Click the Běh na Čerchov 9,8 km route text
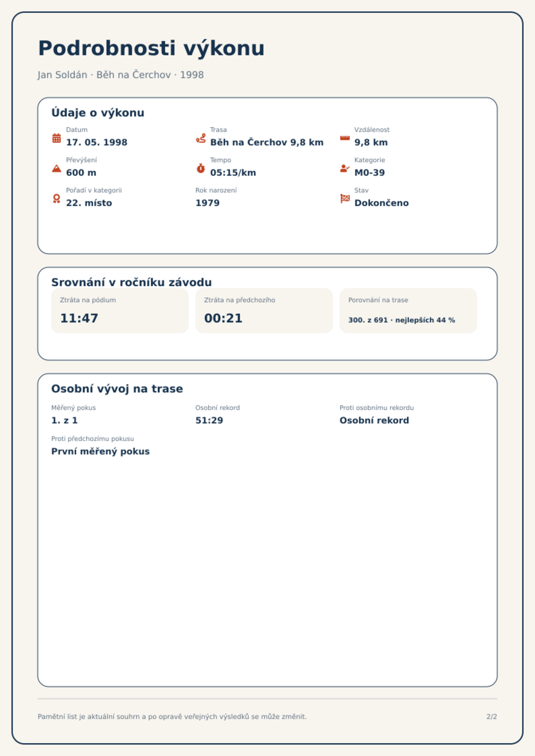 pos(267,142)
